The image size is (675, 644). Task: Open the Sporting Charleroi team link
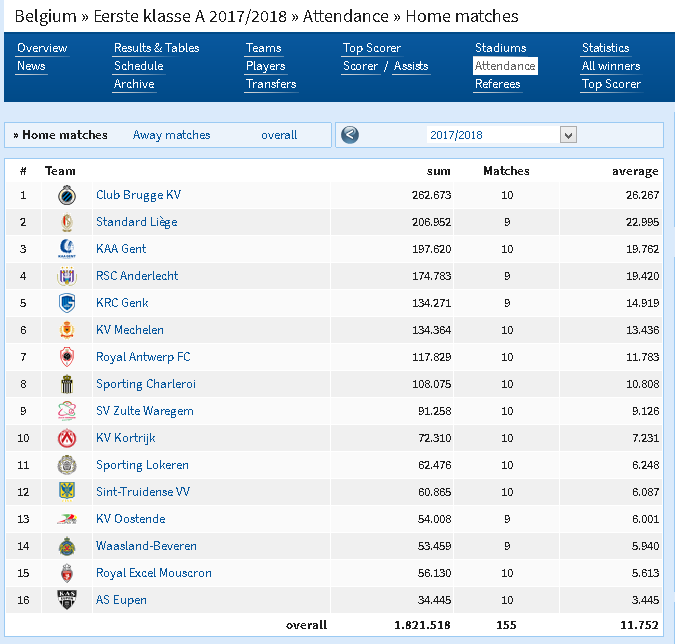pyautogui.click(x=146, y=384)
